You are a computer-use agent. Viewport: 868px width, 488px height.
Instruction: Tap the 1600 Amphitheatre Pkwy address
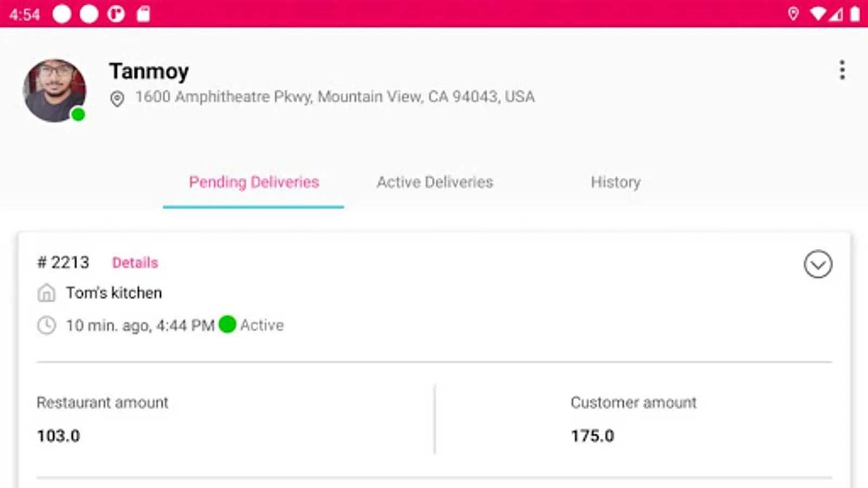click(x=335, y=97)
